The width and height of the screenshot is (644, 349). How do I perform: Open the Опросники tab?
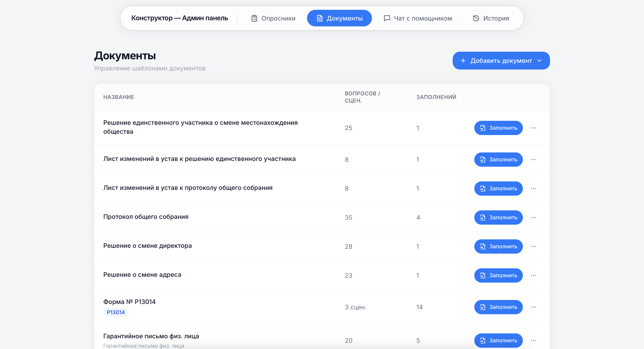(x=273, y=18)
